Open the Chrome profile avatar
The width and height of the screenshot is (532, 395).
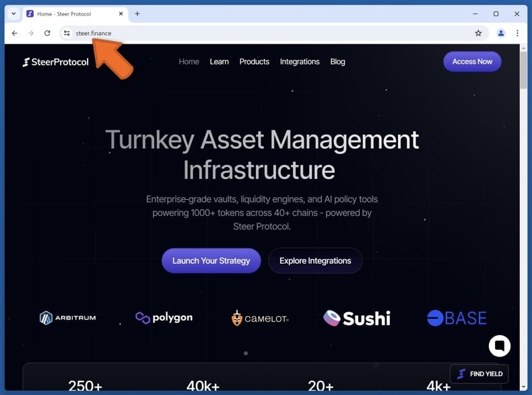coord(501,33)
